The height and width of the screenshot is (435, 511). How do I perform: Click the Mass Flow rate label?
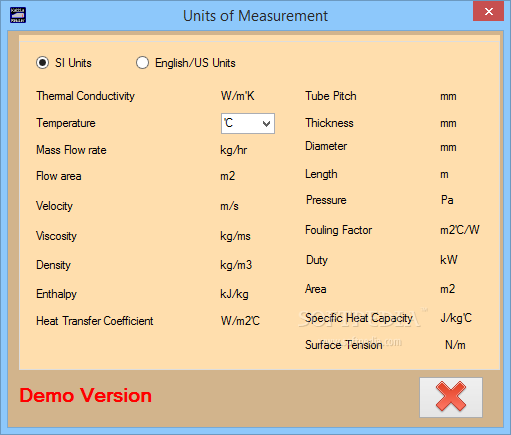71,150
